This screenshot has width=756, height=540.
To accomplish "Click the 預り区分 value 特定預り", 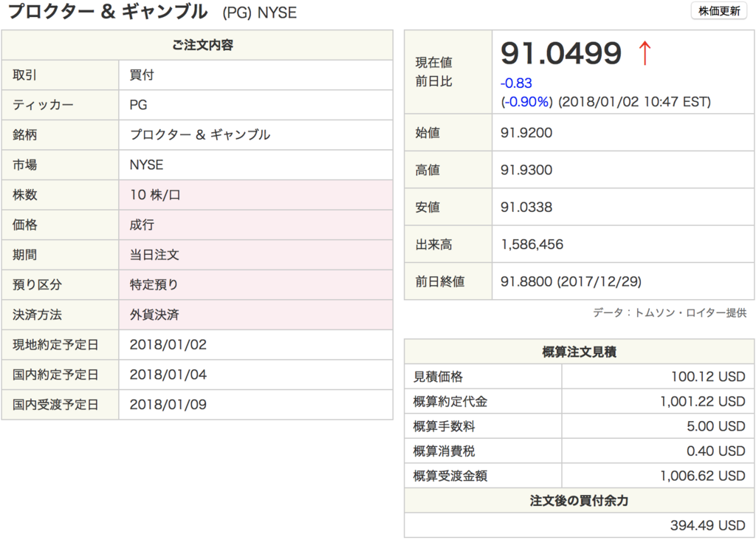I will tap(154, 284).
